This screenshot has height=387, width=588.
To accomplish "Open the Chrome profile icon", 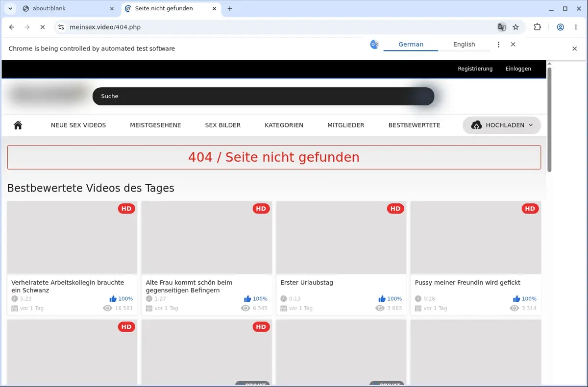I will [560, 27].
